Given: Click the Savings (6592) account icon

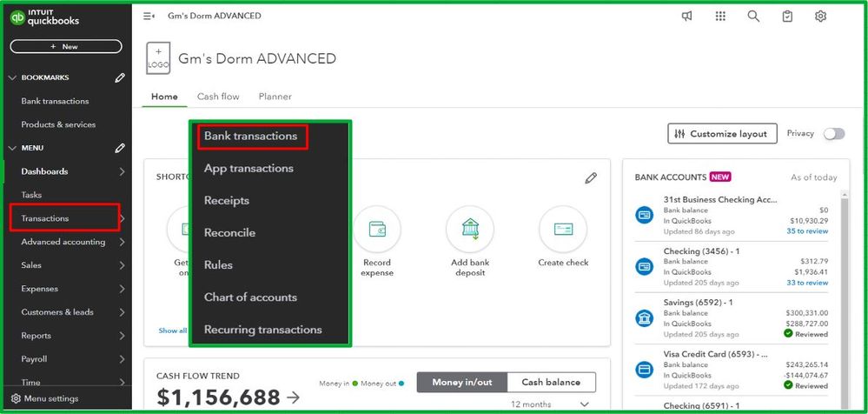Looking at the screenshot, I should coord(645,318).
